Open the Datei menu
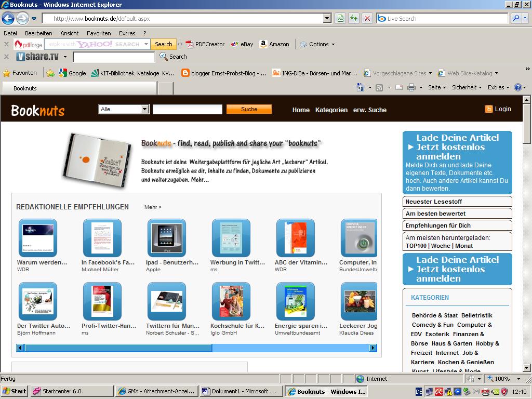The height and width of the screenshot is (399, 532). pyautogui.click(x=10, y=33)
